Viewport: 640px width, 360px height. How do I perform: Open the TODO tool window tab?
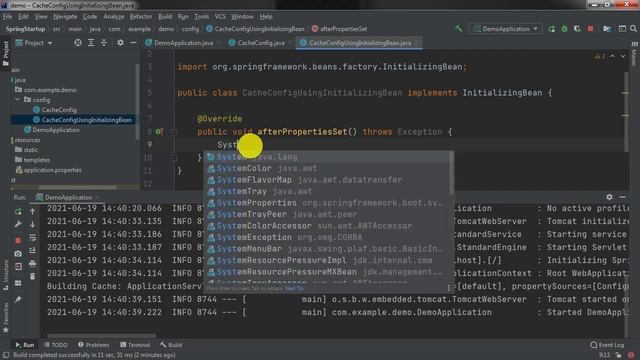56,345
